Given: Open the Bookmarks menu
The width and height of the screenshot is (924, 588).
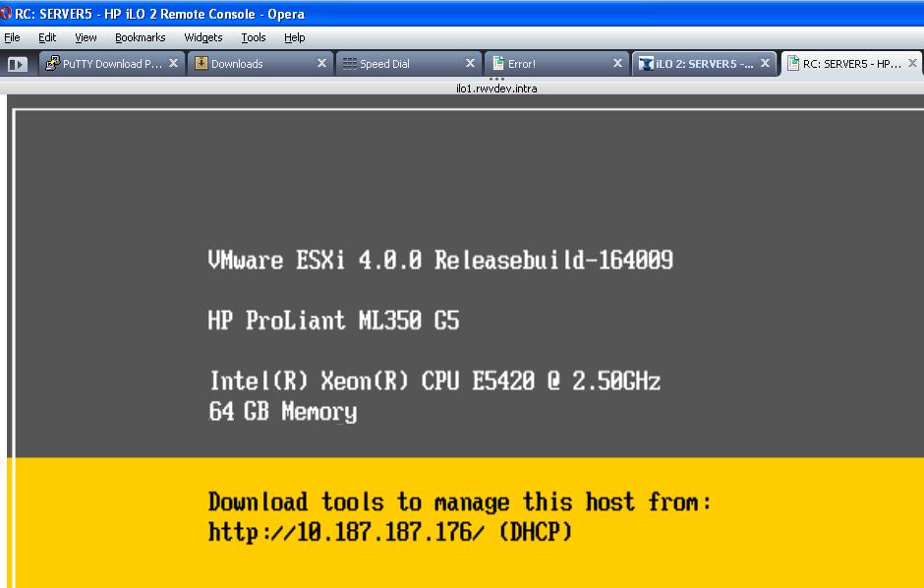Looking at the screenshot, I should (x=140, y=37).
